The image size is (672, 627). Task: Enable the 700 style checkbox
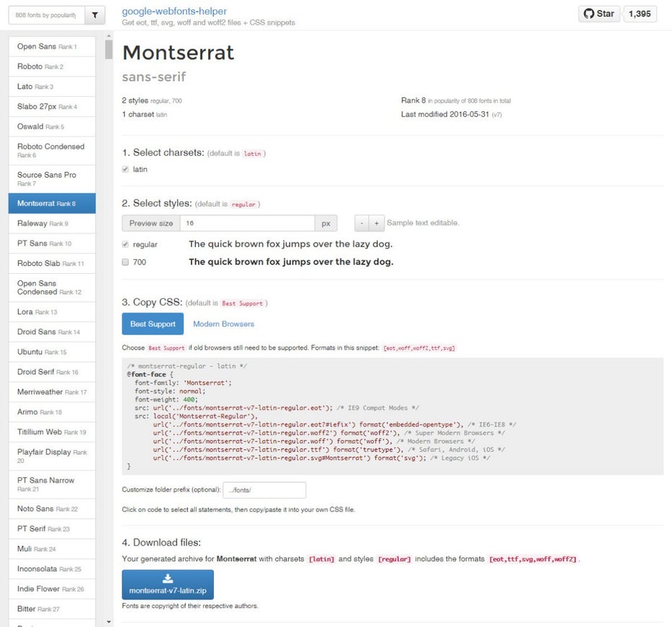pos(125,262)
